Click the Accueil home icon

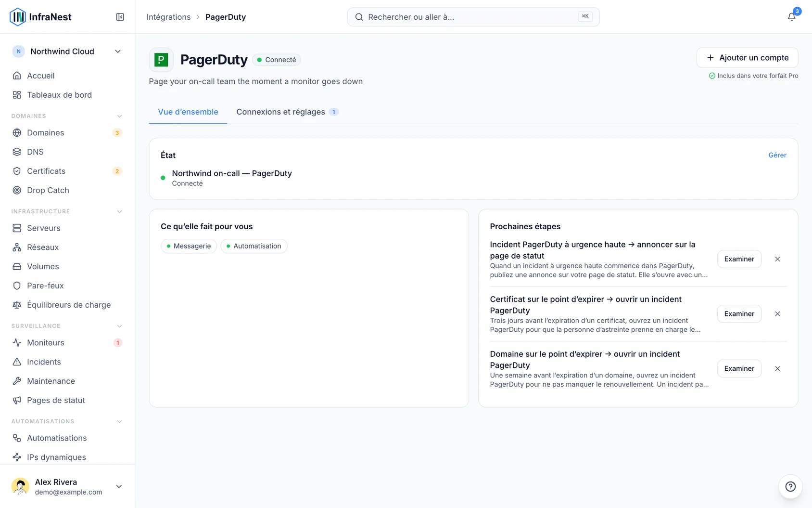click(17, 76)
